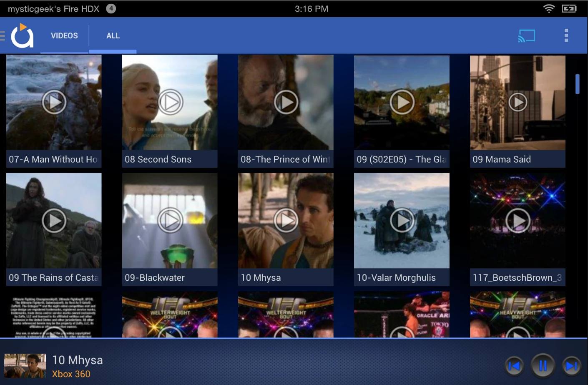Play the 08 Second Sons video
Image resolution: width=588 pixels, height=385 pixels.
coord(170,102)
